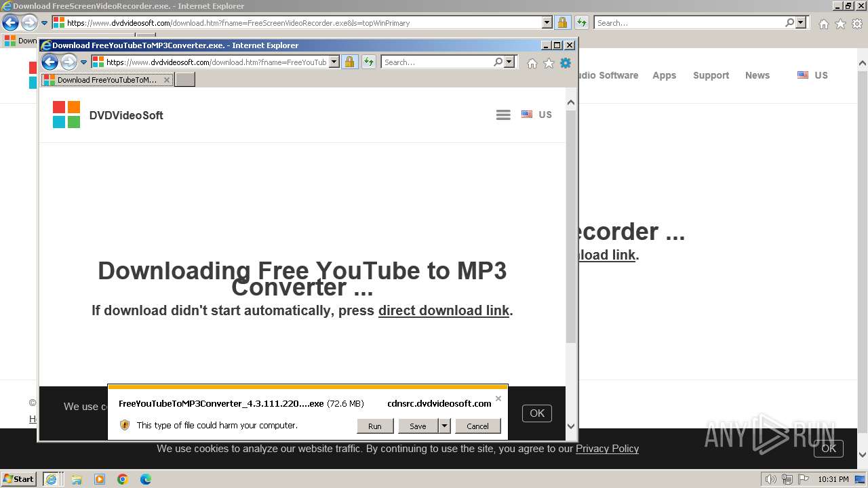The width and height of the screenshot is (868, 488).
Task: Expand search provider dropdown in front window
Action: pyautogui.click(x=510, y=62)
